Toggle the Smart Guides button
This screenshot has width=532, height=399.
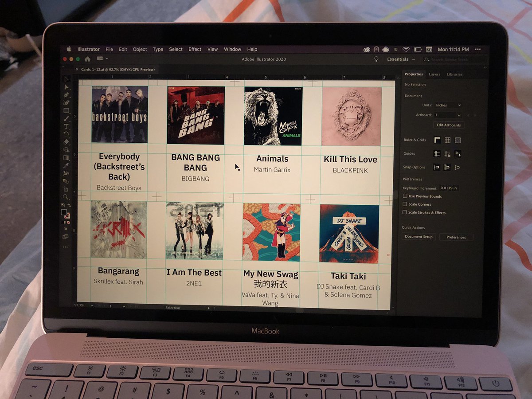pos(458,154)
